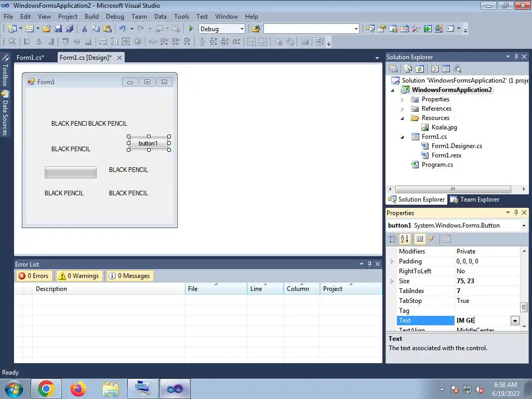Expand the Size property row

pos(392,281)
